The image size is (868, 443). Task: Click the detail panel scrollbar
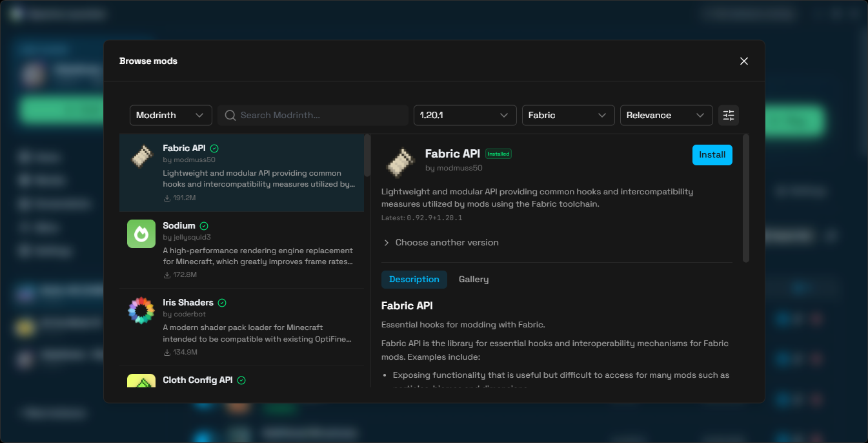tap(746, 198)
